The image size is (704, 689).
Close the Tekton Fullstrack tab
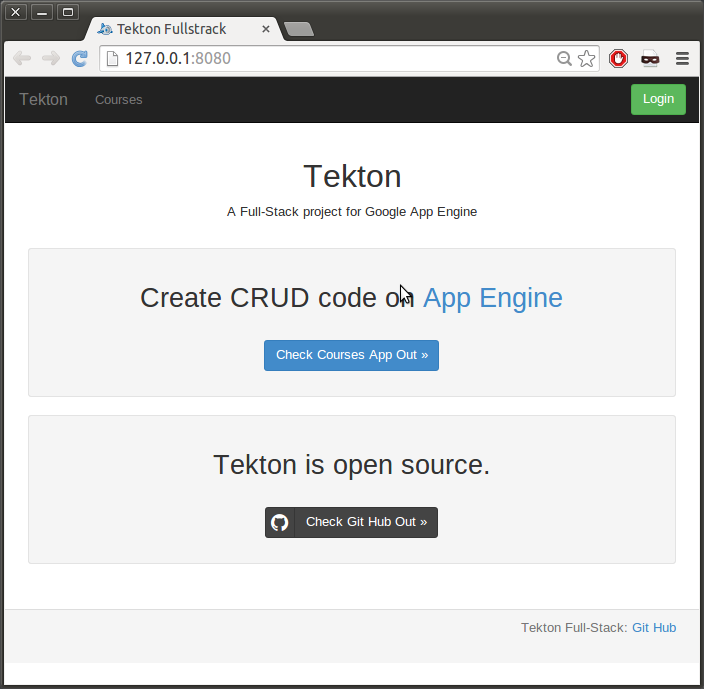click(266, 29)
